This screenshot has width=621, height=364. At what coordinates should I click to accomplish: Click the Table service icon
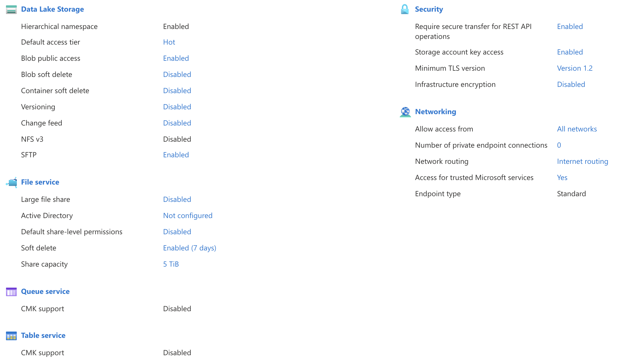point(11,335)
